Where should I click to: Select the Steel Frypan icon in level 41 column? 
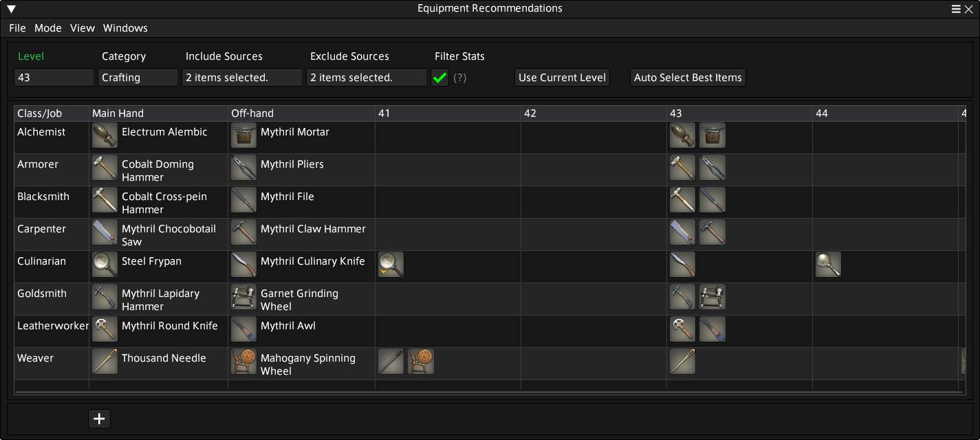point(390,264)
